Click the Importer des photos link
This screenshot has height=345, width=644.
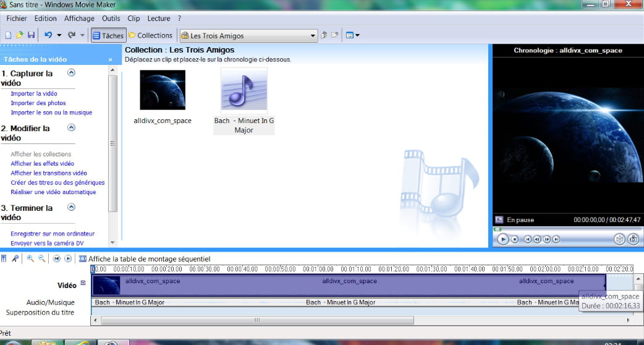(38, 103)
